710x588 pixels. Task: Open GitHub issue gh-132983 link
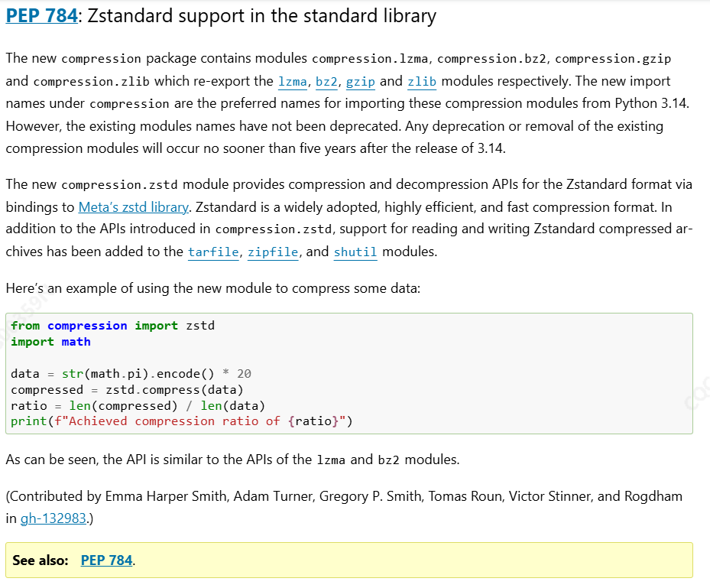[53, 518]
